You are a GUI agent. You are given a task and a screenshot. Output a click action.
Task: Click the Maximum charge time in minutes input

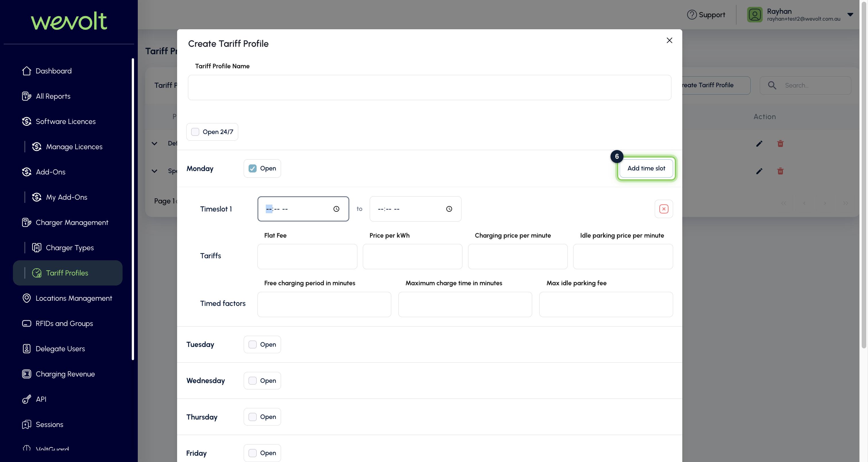coord(465,304)
